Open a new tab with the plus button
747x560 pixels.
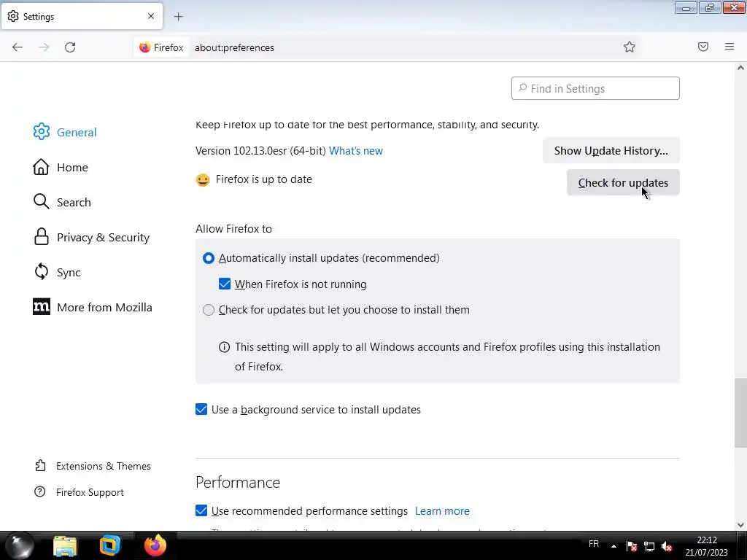tap(178, 17)
